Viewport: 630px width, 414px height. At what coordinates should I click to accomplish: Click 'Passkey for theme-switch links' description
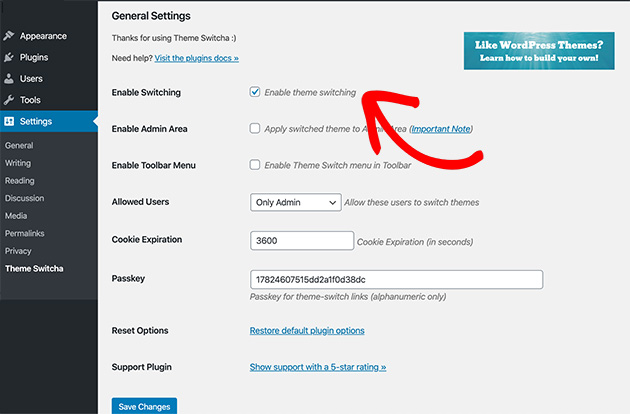tap(348, 297)
